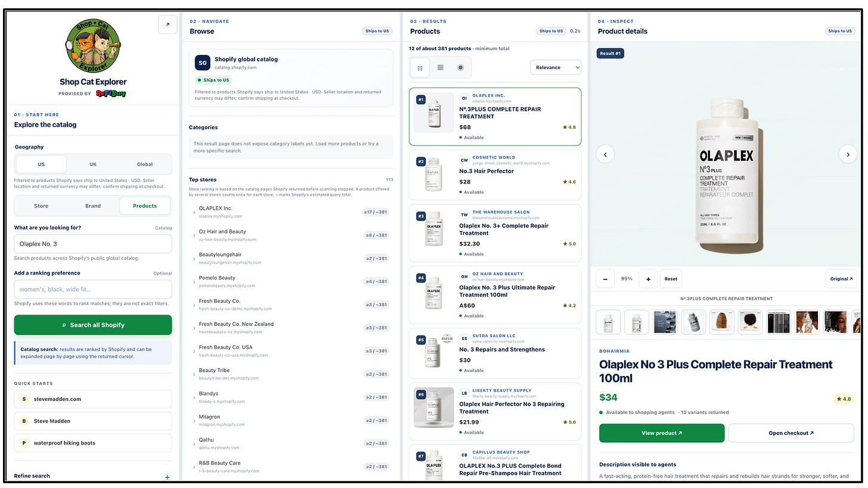
Task: Expand the Beauty Tribe store row
Action: pos(194,375)
